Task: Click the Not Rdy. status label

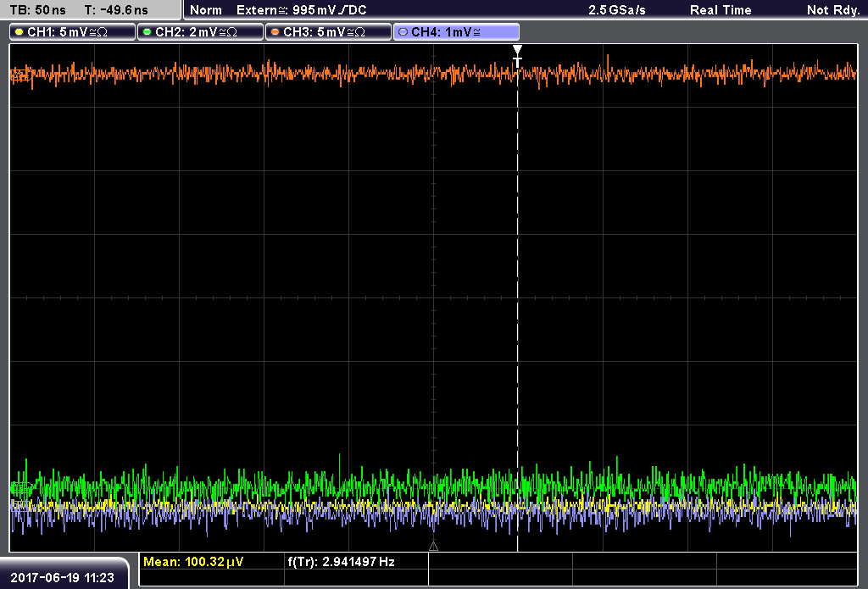Action: 833,10
